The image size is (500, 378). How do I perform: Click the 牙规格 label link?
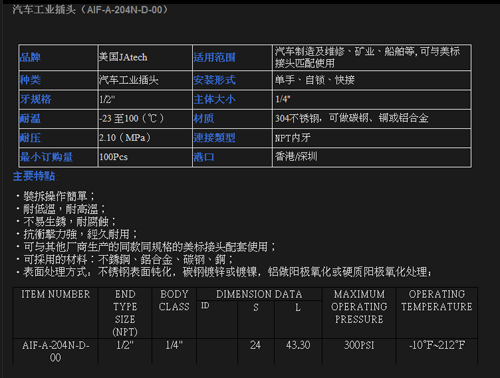36,99
